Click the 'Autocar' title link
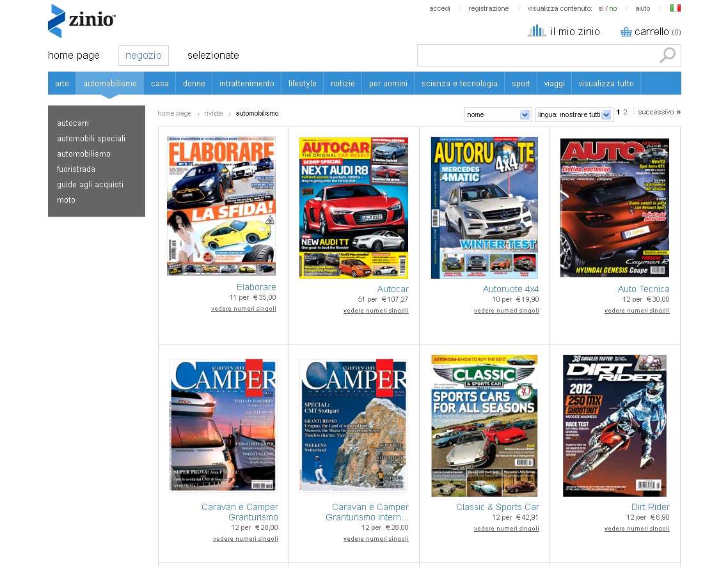The image size is (728, 567). pos(393,289)
